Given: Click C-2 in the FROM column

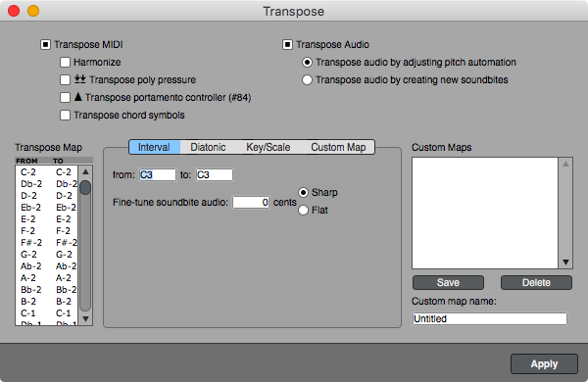Looking at the screenshot, I should (x=28, y=172).
